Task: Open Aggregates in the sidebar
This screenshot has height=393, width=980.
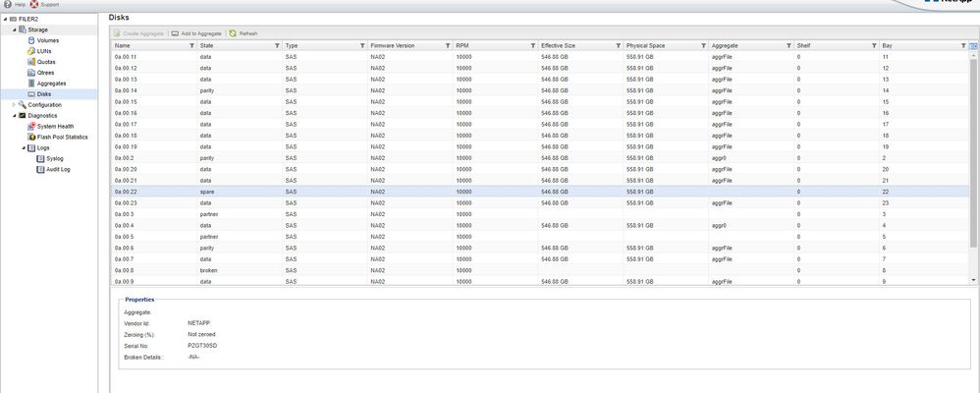Action: [51, 84]
